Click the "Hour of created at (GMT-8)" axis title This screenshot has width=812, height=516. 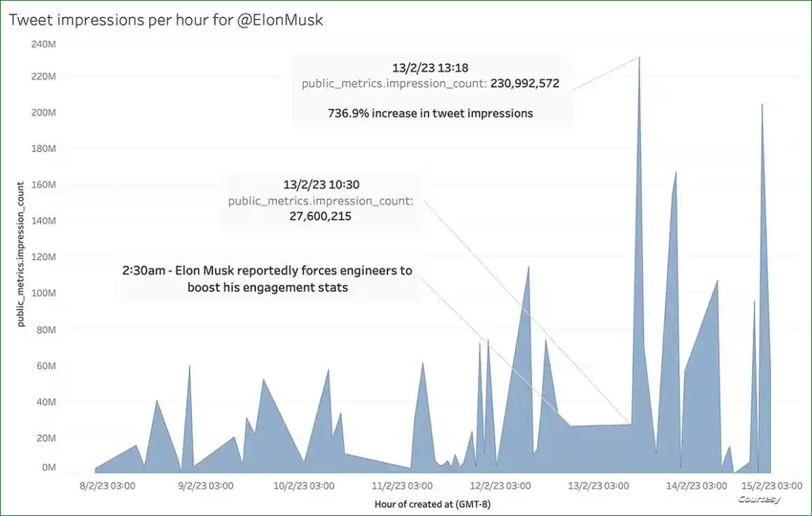[433, 504]
